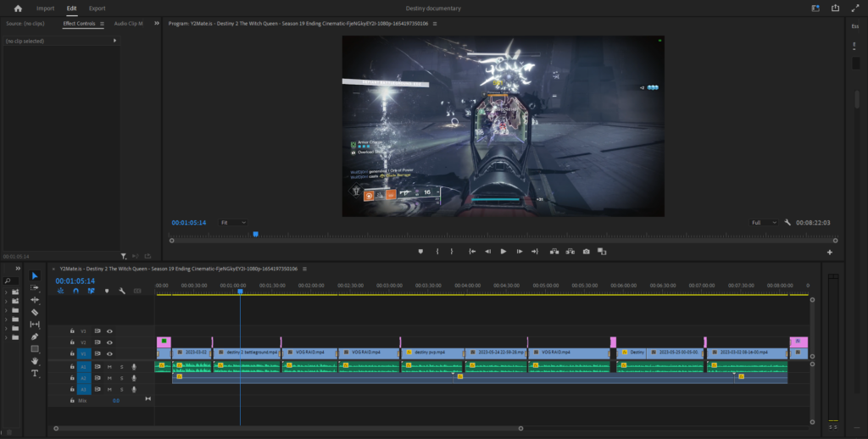The height and width of the screenshot is (439, 868).
Task: Enable voice-over record on A3
Action: click(134, 390)
